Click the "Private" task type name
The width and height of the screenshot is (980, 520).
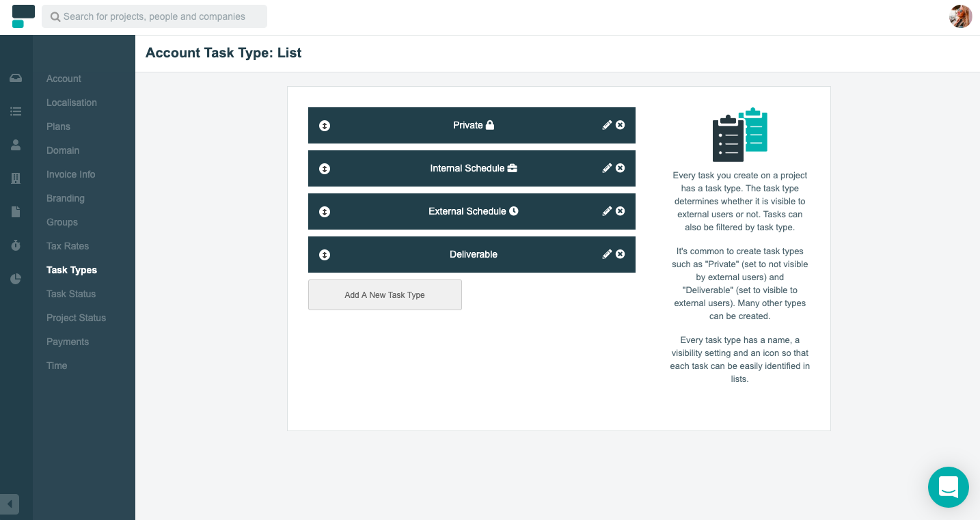click(x=468, y=125)
